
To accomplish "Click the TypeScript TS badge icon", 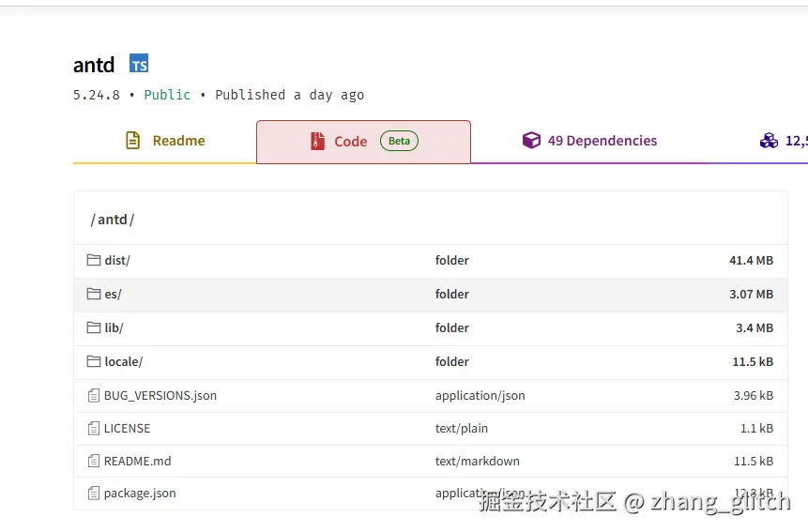I will click(139, 63).
